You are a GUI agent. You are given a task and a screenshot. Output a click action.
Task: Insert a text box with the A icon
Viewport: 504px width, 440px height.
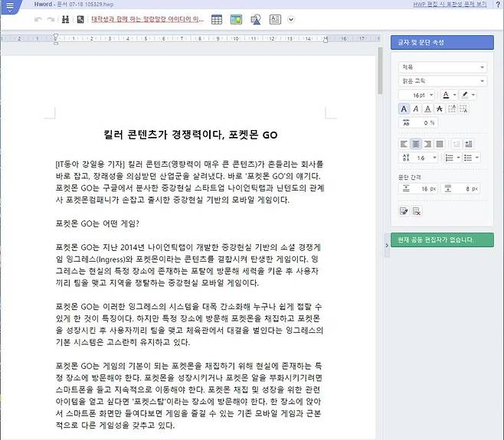(275, 20)
